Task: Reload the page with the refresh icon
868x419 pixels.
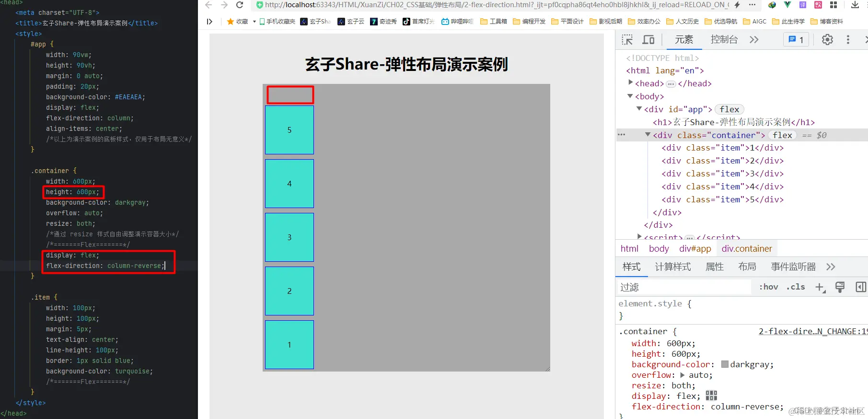Action: [x=240, y=5]
